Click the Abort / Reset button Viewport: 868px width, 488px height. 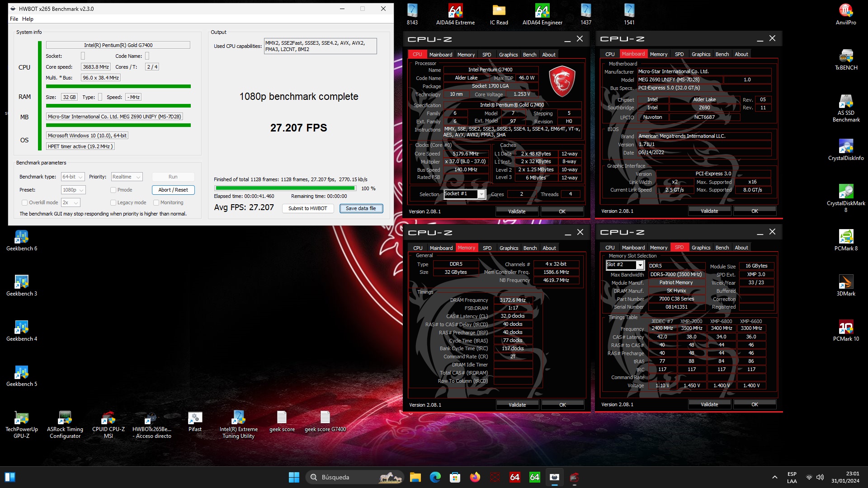173,190
